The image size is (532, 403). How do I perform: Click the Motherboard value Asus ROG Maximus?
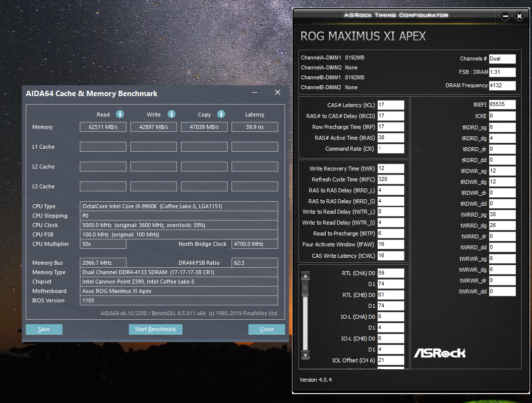click(x=179, y=291)
